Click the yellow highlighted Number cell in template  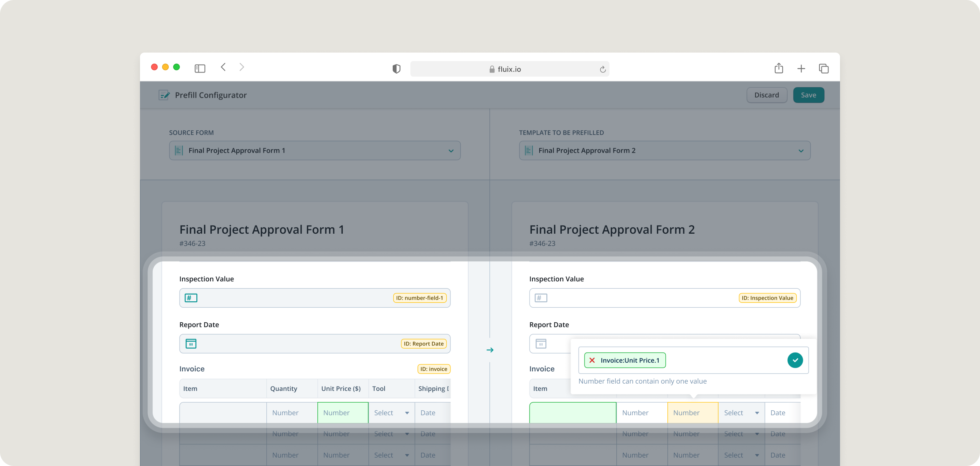(x=692, y=413)
